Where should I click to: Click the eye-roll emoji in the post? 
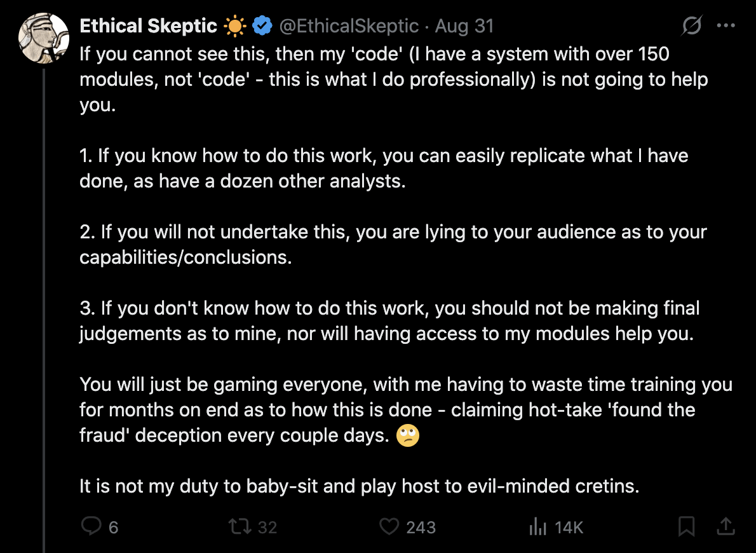pyautogui.click(x=408, y=436)
